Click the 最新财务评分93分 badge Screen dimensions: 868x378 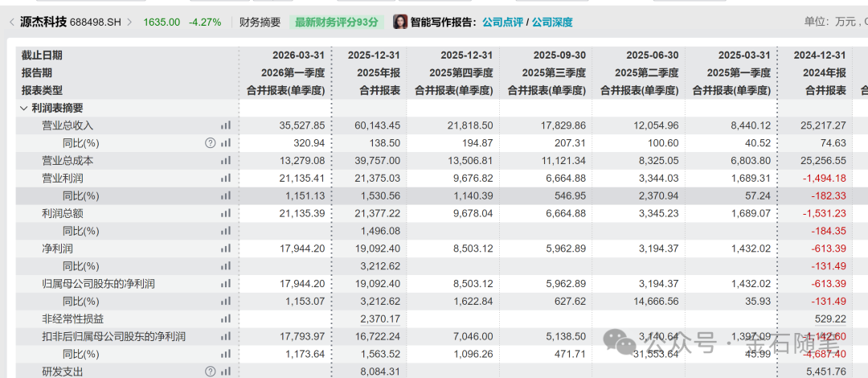336,23
